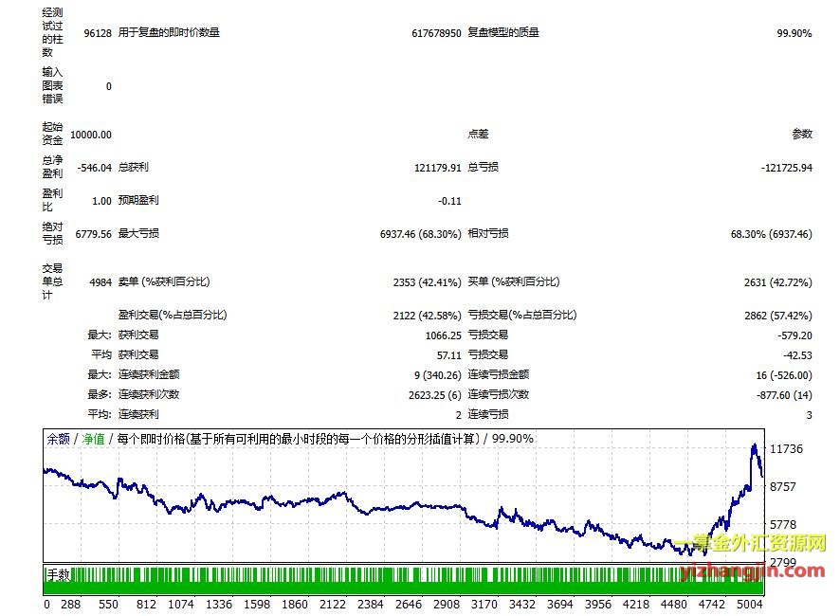
Task: Select the starting capital value 10000.00
Action: click(x=91, y=135)
